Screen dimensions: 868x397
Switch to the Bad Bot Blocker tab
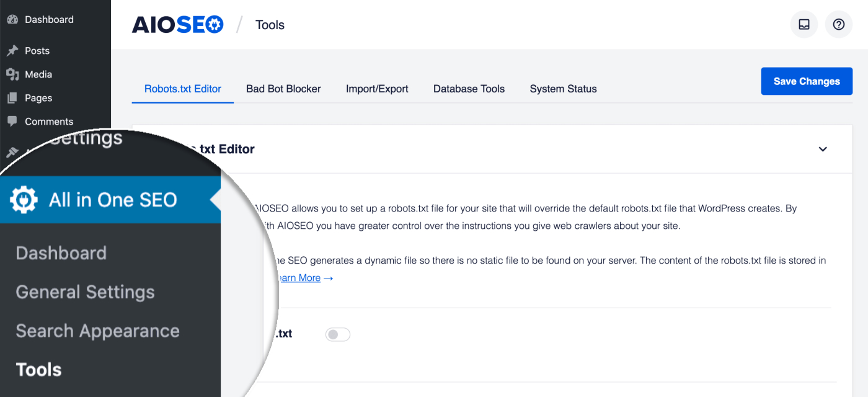pos(283,89)
